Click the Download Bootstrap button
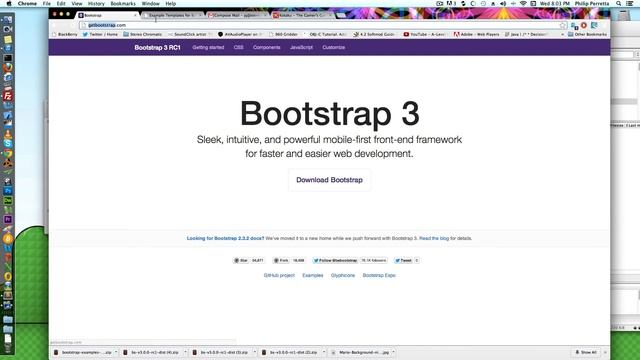The height and width of the screenshot is (360, 640). point(329,180)
